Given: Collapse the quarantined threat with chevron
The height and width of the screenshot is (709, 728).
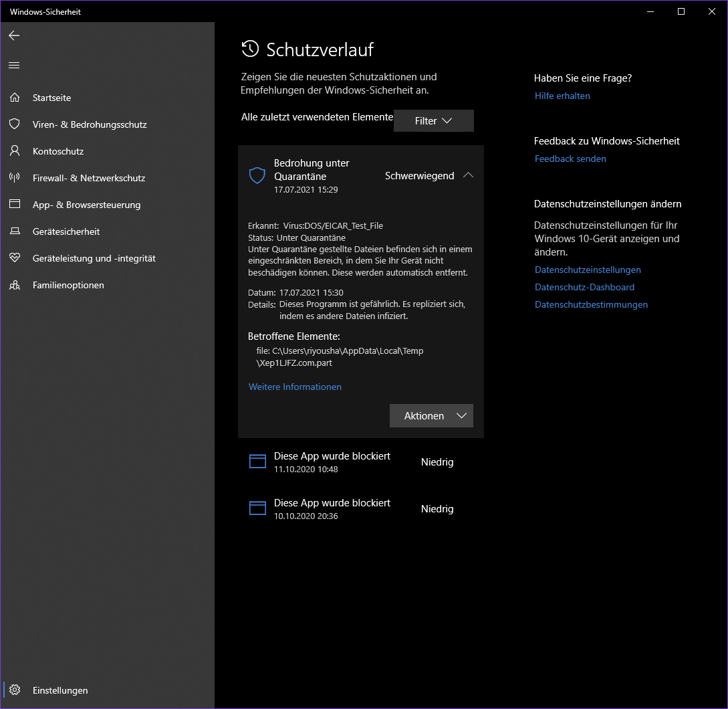Looking at the screenshot, I should point(468,175).
